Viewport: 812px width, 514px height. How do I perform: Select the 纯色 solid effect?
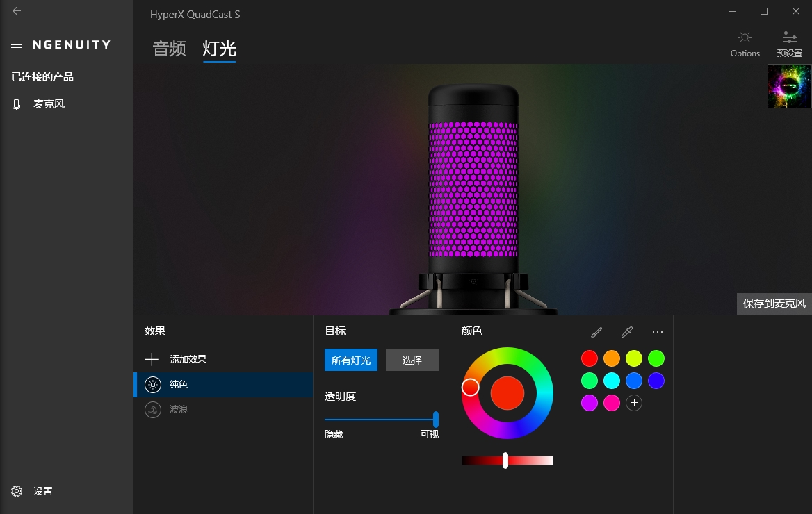224,385
